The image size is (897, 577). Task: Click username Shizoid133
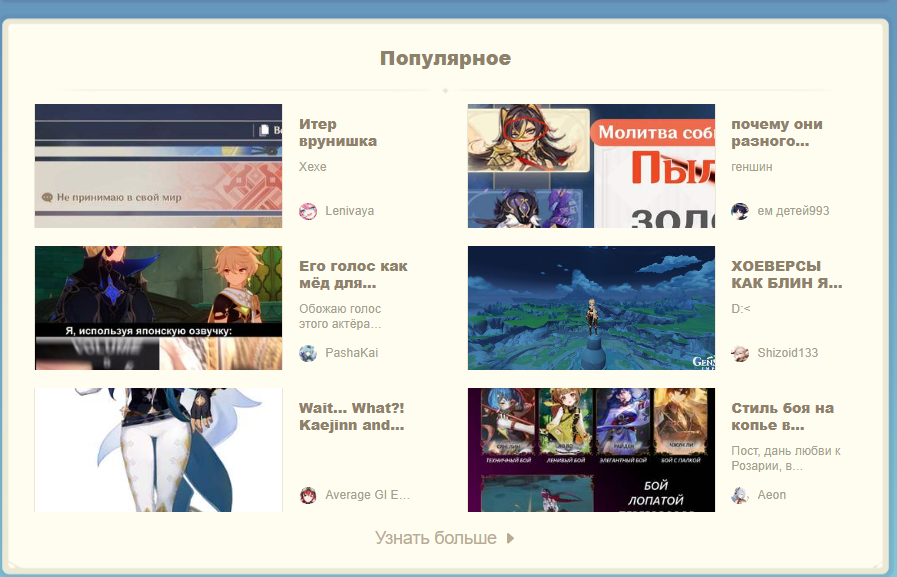click(x=787, y=353)
